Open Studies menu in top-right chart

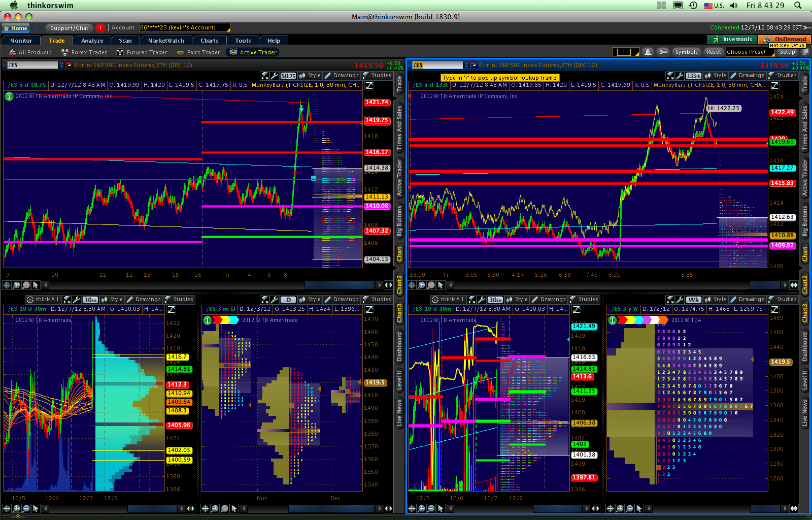tap(783, 75)
